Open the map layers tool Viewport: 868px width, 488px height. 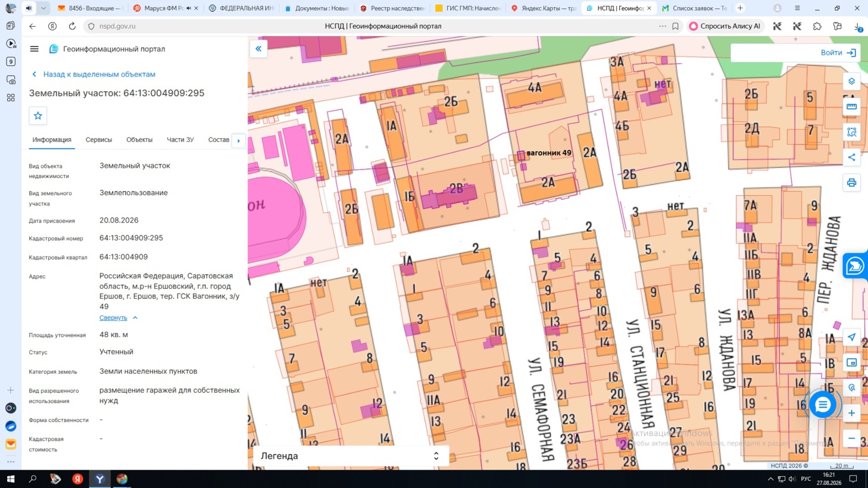(x=852, y=82)
